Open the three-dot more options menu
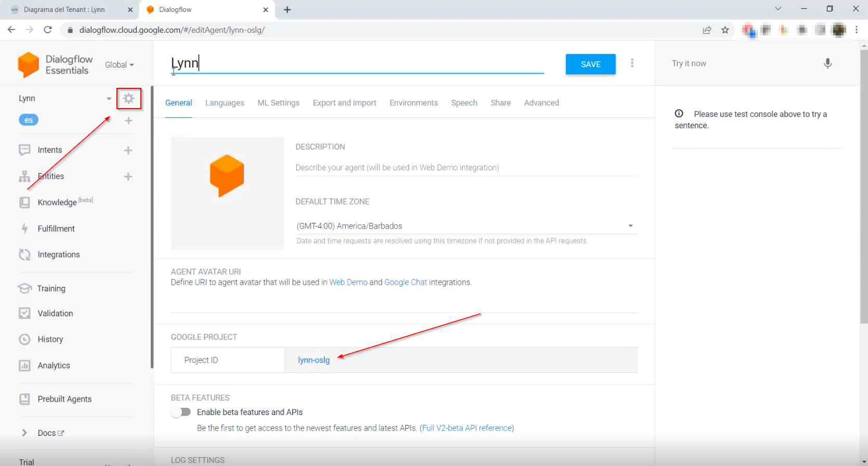 [x=632, y=63]
